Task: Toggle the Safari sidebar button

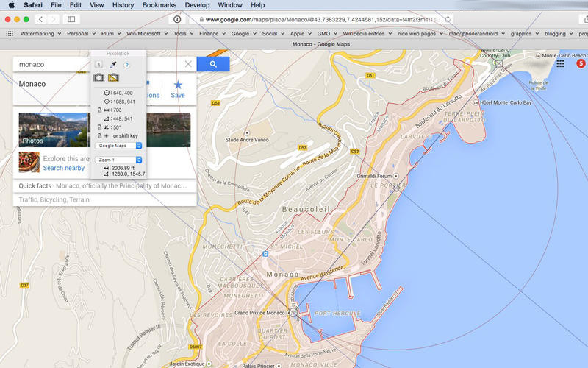Action: [71, 19]
